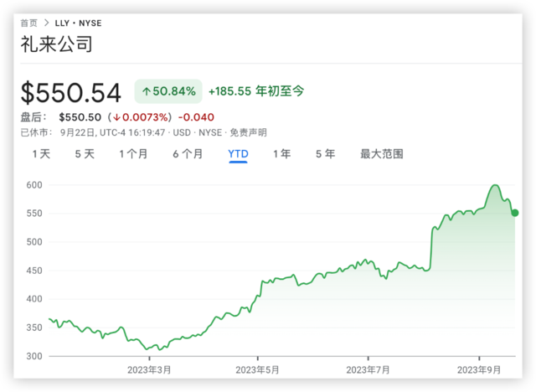
Task: Switch to the 5 天 range tab
Action: point(85,154)
